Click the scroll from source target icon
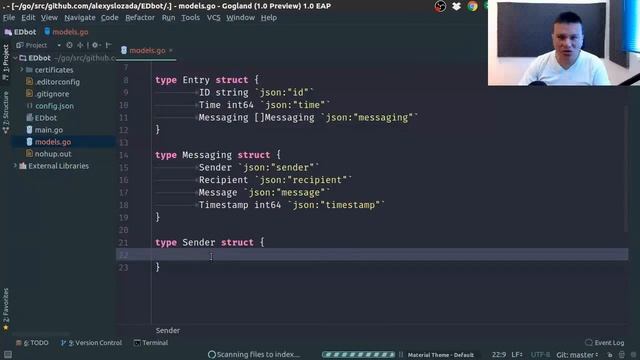The width and height of the screenshot is (640, 360). click(69, 45)
